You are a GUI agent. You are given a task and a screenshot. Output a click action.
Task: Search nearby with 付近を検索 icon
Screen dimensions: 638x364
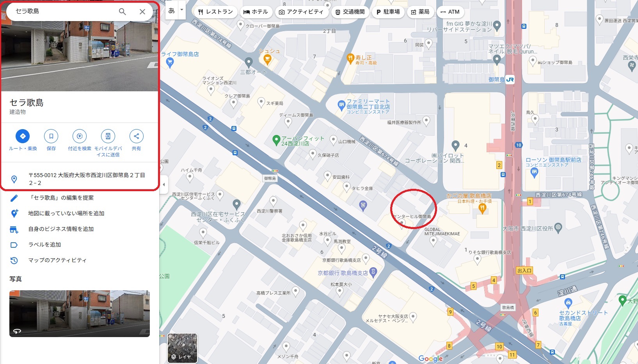[80, 136]
